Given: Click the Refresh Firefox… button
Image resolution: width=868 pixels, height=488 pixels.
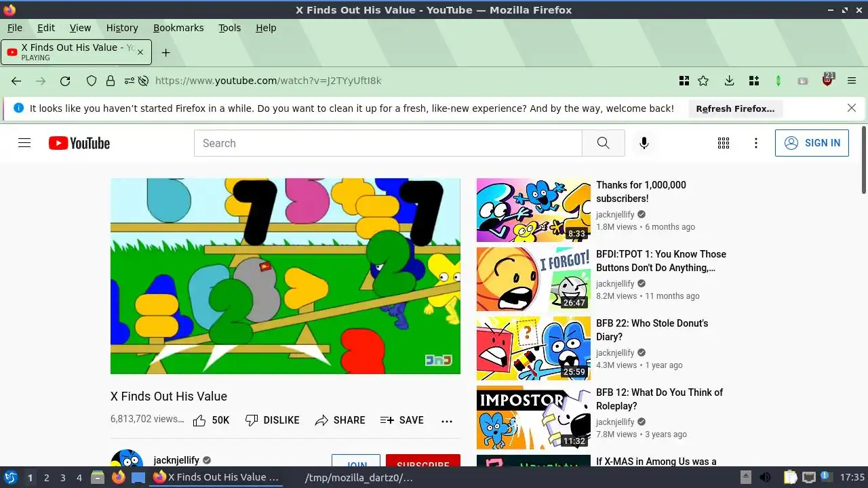Looking at the screenshot, I should coord(735,108).
